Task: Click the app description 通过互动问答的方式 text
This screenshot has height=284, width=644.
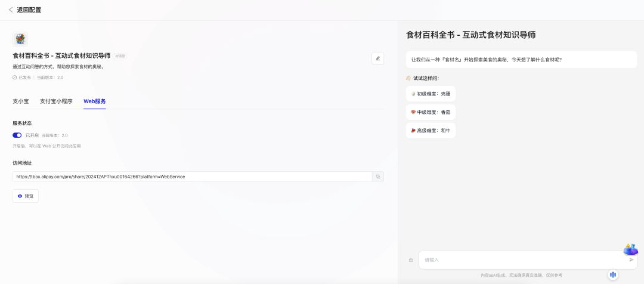Action: (x=57, y=67)
